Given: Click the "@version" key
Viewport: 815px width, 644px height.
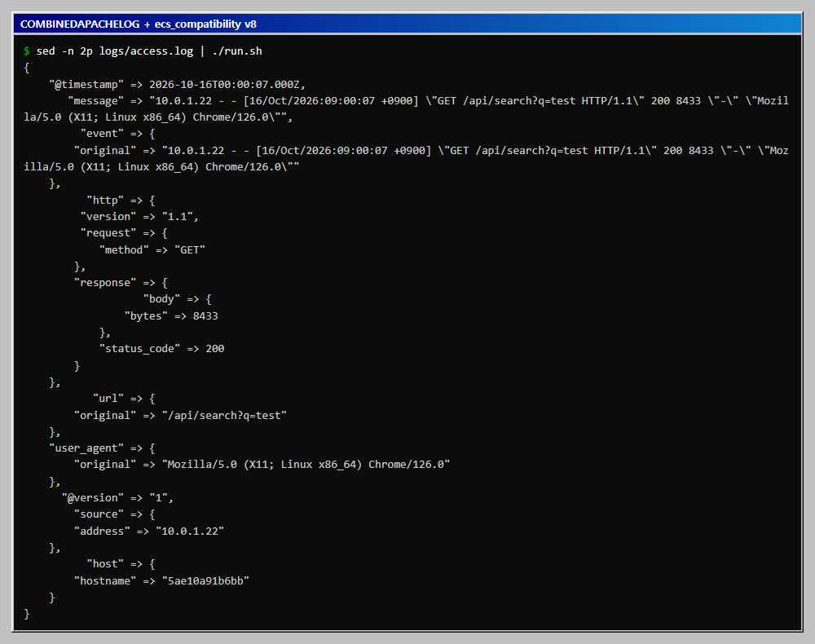Looking at the screenshot, I should click(x=93, y=498).
